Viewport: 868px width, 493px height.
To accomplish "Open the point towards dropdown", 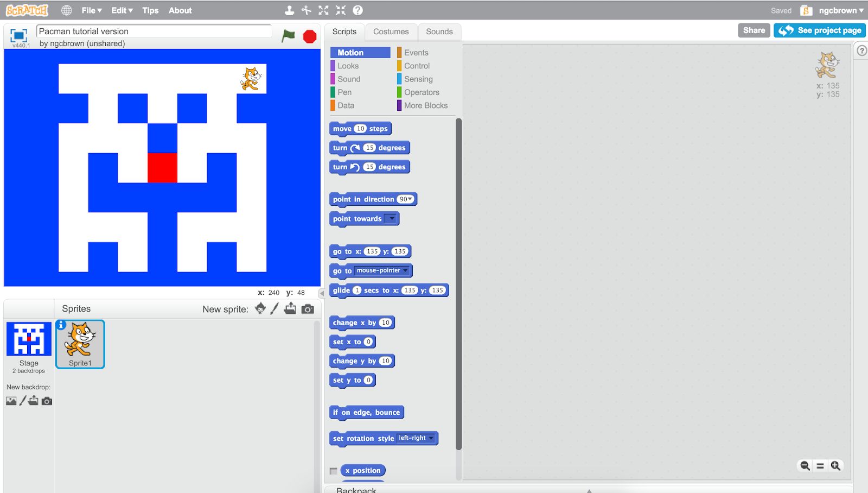I will [x=391, y=219].
